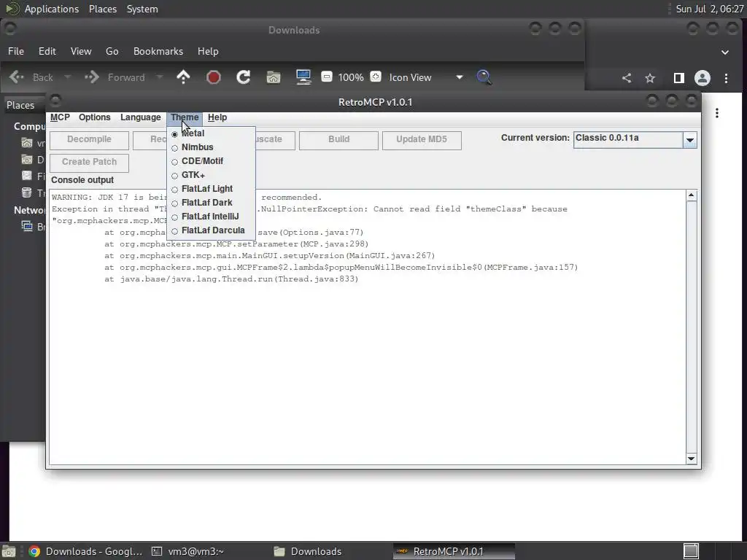This screenshot has height=560, width=747.
Task: Select the Trash item in Places sidebar
Action: coord(33,193)
